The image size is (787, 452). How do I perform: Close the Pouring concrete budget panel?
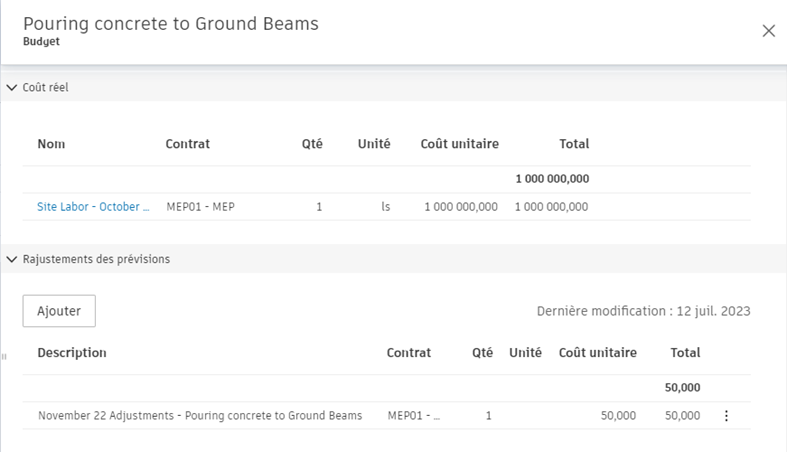point(768,31)
